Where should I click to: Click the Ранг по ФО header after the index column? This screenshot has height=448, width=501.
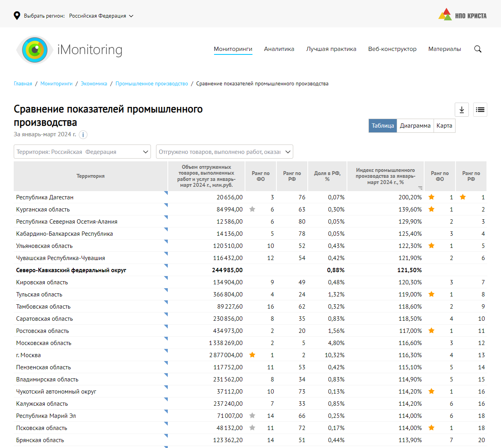(440, 176)
